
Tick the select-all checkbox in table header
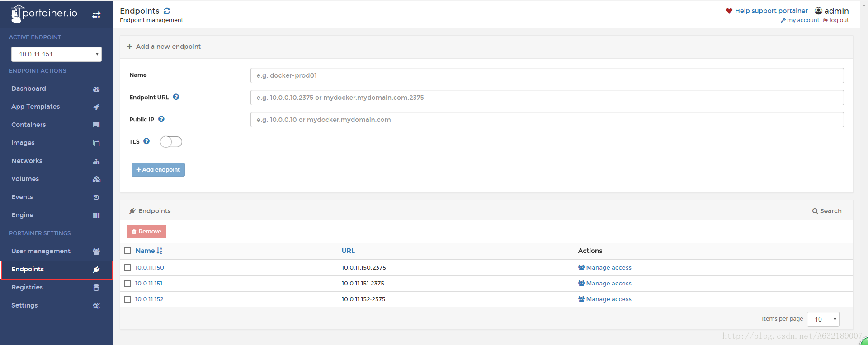tap(127, 251)
